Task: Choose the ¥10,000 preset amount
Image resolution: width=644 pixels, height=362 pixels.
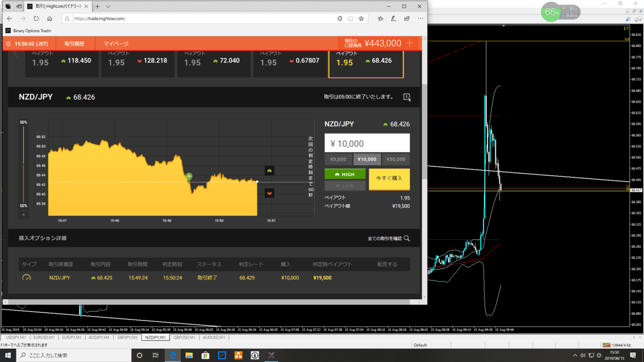Action: click(367, 159)
